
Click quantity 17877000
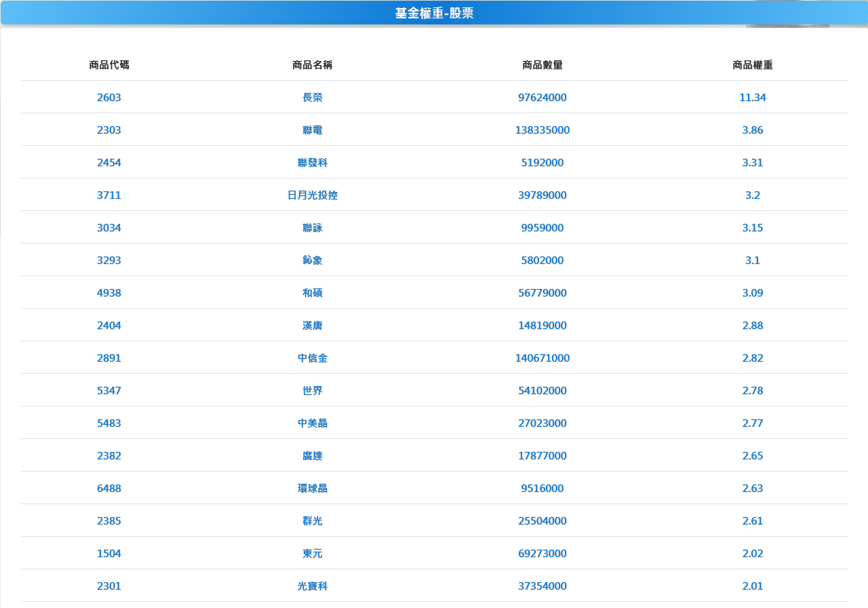(x=542, y=456)
